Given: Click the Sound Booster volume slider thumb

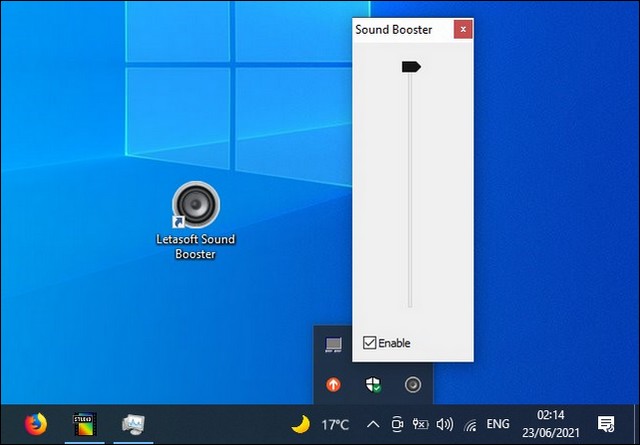Looking at the screenshot, I should point(411,67).
